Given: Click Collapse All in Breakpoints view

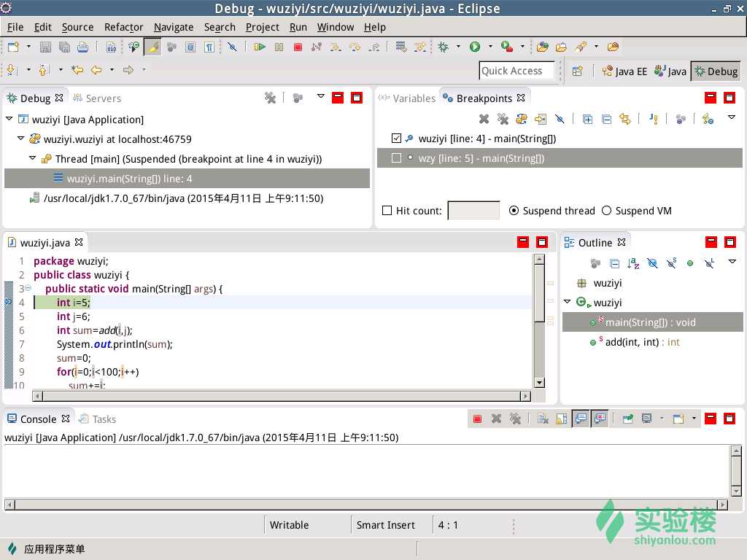Looking at the screenshot, I should pyautogui.click(x=606, y=119).
